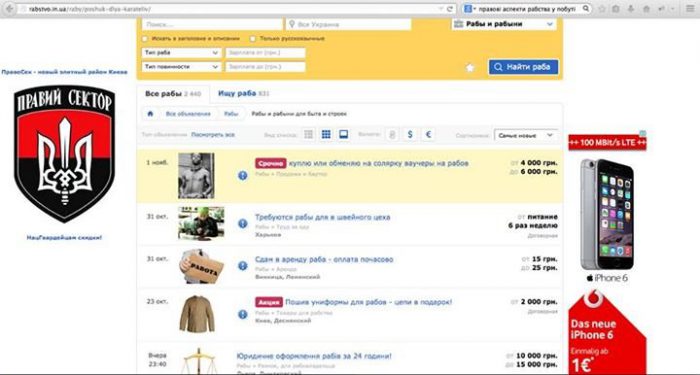Tick the search in title and description checkbox

coord(145,39)
